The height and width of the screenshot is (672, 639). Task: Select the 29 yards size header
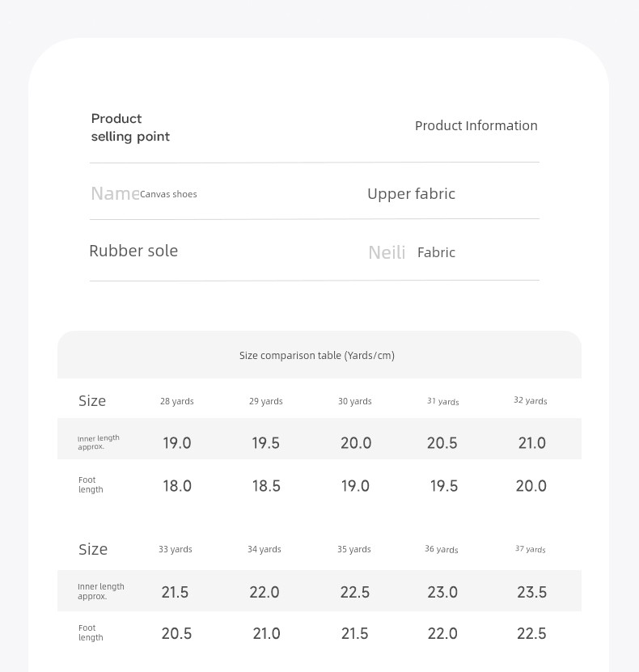click(266, 401)
